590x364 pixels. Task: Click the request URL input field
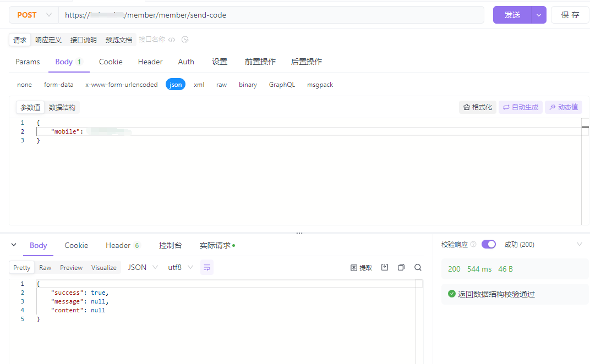(x=271, y=15)
